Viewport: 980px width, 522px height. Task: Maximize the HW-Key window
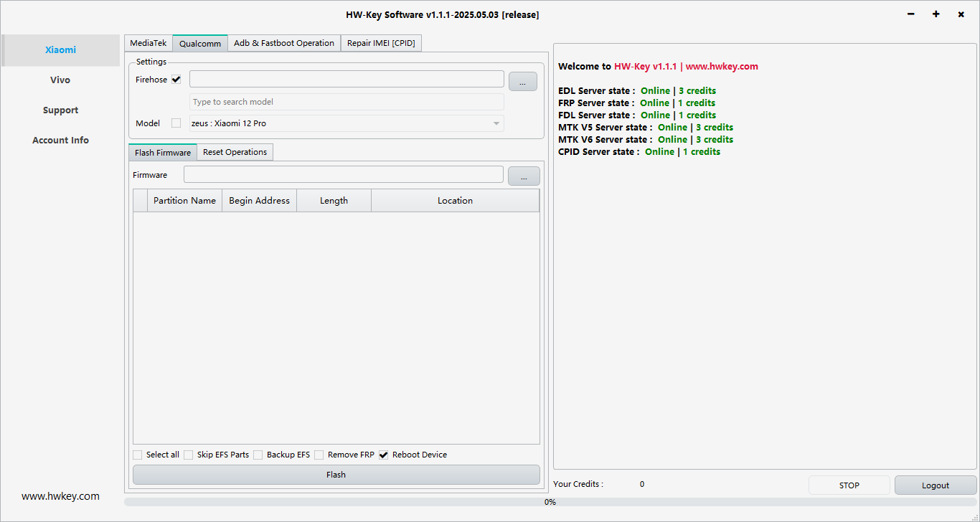936,14
